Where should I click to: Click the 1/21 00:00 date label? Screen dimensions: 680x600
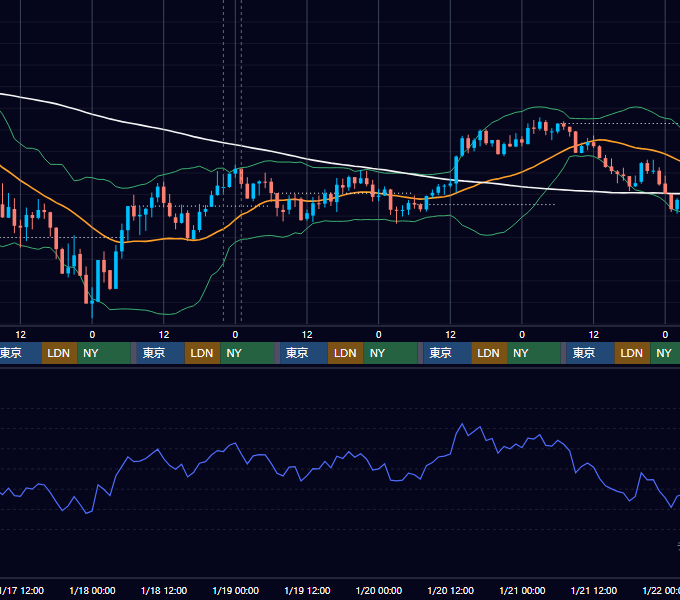point(522,590)
